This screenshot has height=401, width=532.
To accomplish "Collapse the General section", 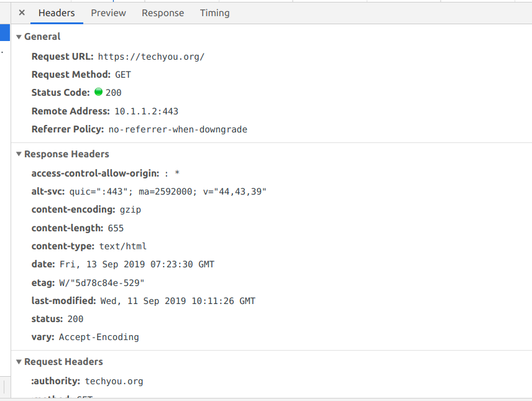I will click(18, 36).
